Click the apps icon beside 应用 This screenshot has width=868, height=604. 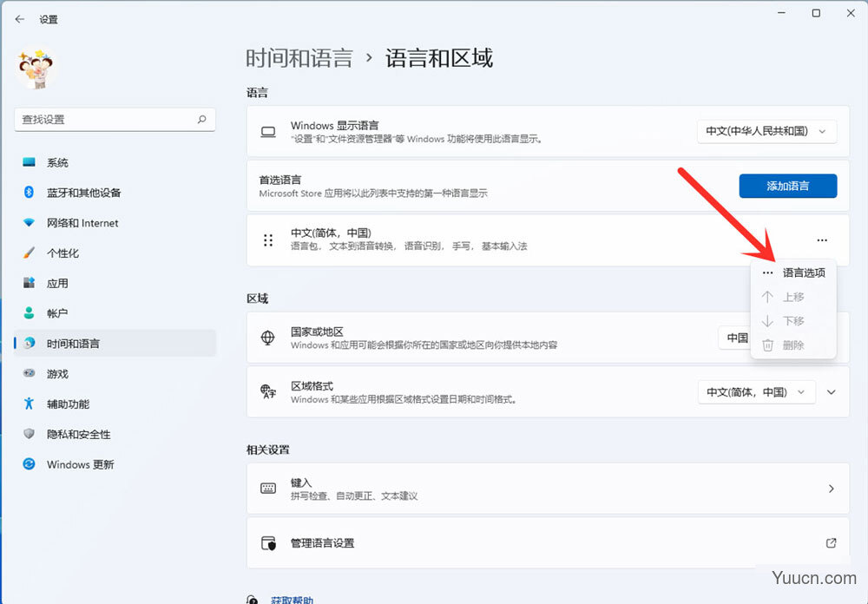29,283
